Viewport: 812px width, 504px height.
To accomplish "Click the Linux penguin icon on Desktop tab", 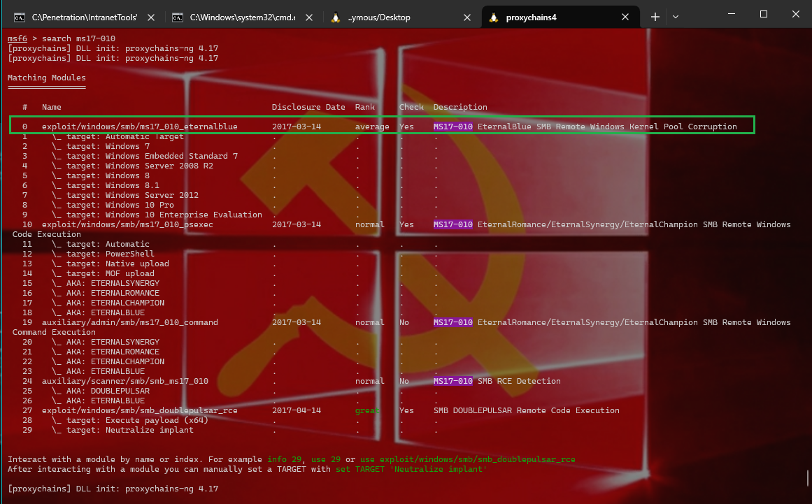I will [x=336, y=17].
